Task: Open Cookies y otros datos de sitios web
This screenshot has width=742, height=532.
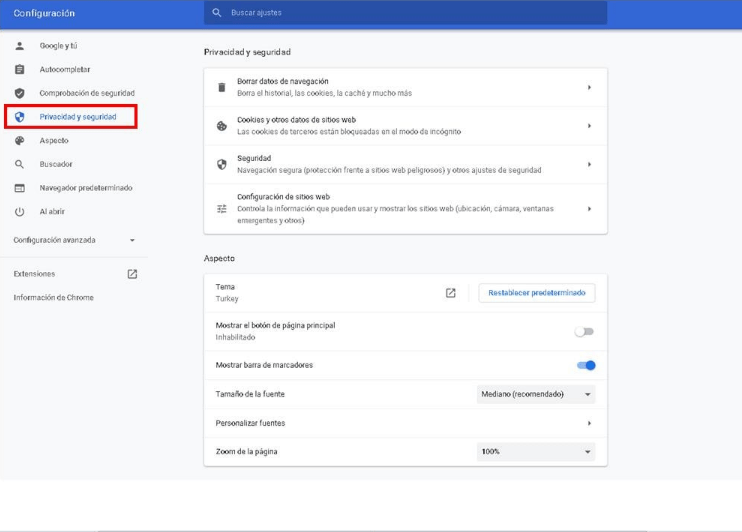Action: pos(406,126)
